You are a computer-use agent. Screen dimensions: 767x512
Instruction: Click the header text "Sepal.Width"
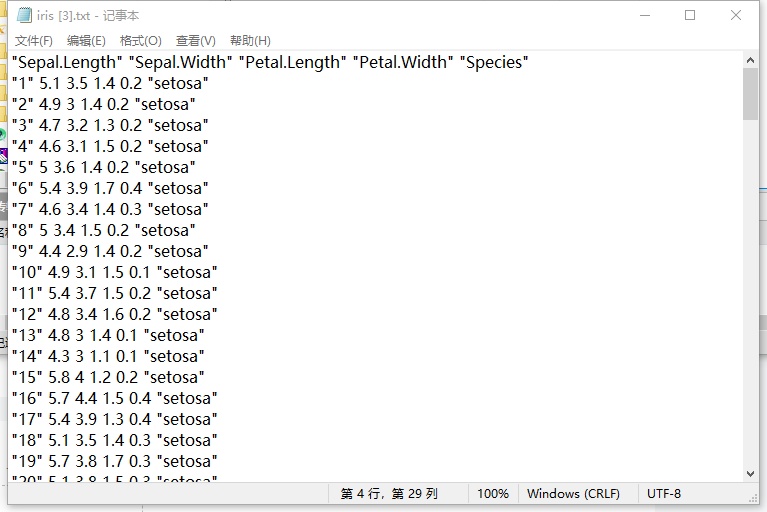[180, 63]
